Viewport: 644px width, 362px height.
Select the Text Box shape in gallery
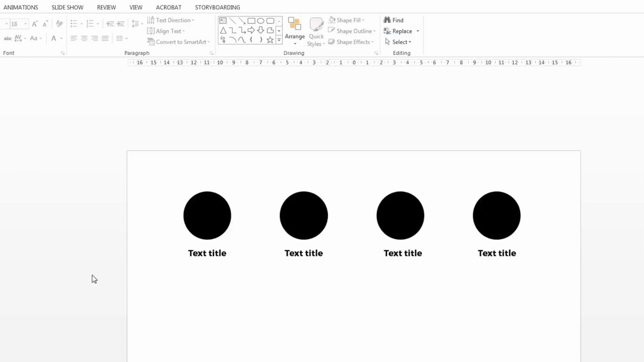(x=223, y=21)
